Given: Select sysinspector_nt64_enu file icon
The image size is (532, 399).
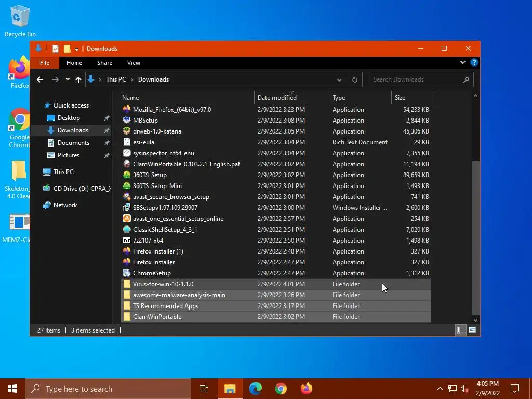Looking at the screenshot, I should click(127, 153).
